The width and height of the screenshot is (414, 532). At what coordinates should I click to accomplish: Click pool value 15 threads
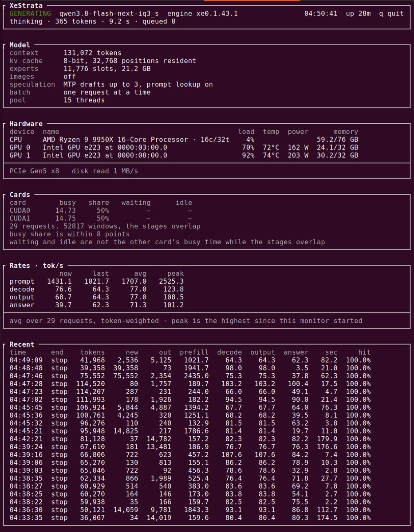(84, 100)
